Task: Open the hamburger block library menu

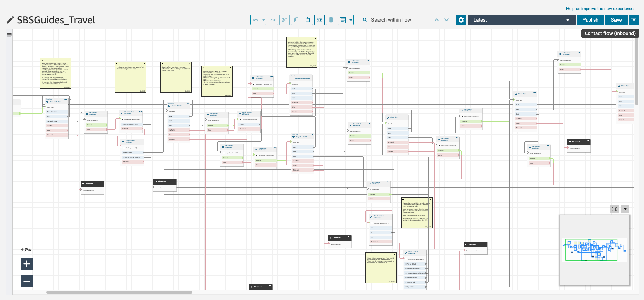Action: (x=9, y=34)
